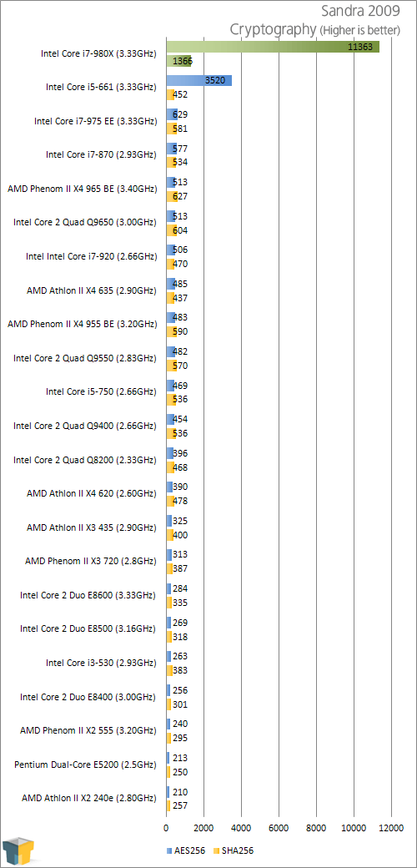The image size is (417, 868).
Task: Click the Intel Core 2 Quad Q9650 label
Action: click(85, 223)
